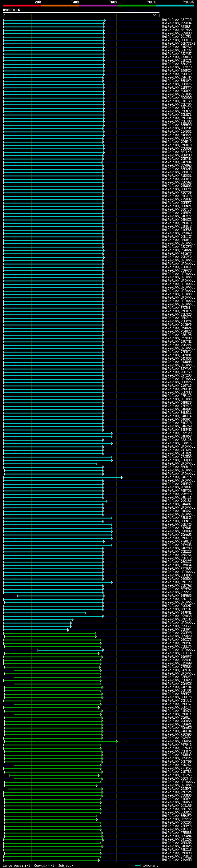This screenshot has height=868, width=197.
Task: Click hit label UniRef100_B6AGP7
Action: coord(177,657)
